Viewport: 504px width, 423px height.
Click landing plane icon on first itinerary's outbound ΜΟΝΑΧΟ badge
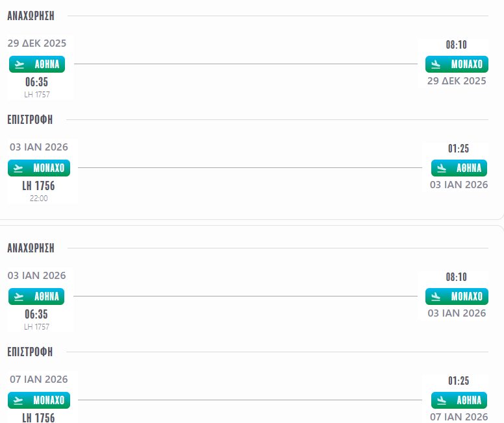pyautogui.click(x=437, y=64)
